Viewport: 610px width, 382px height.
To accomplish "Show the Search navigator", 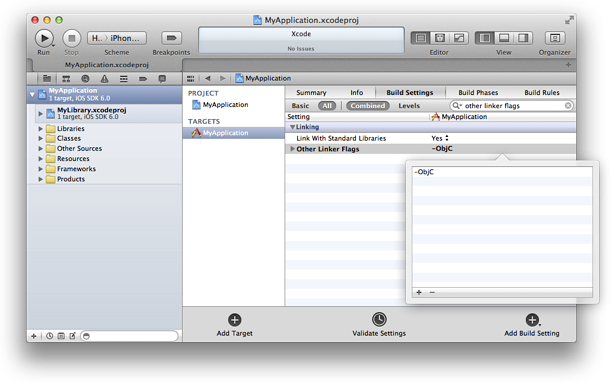I will (85, 79).
